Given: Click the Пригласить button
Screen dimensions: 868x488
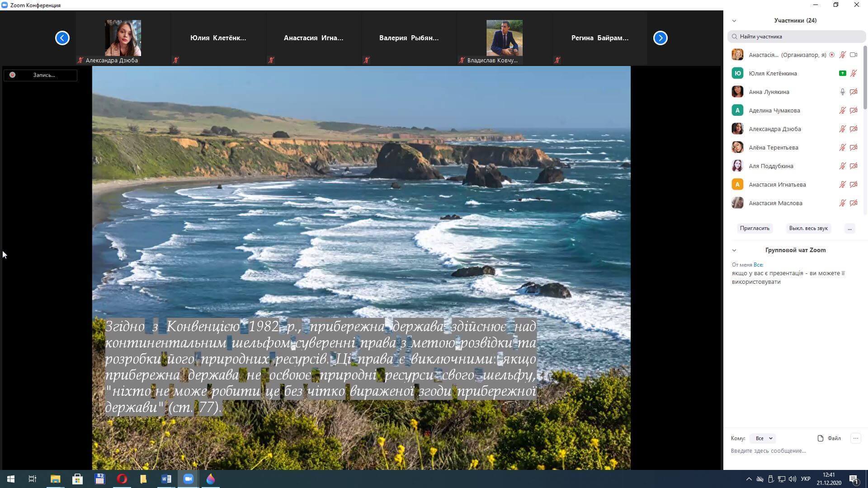Looking at the screenshot, I should coord(755,228).
